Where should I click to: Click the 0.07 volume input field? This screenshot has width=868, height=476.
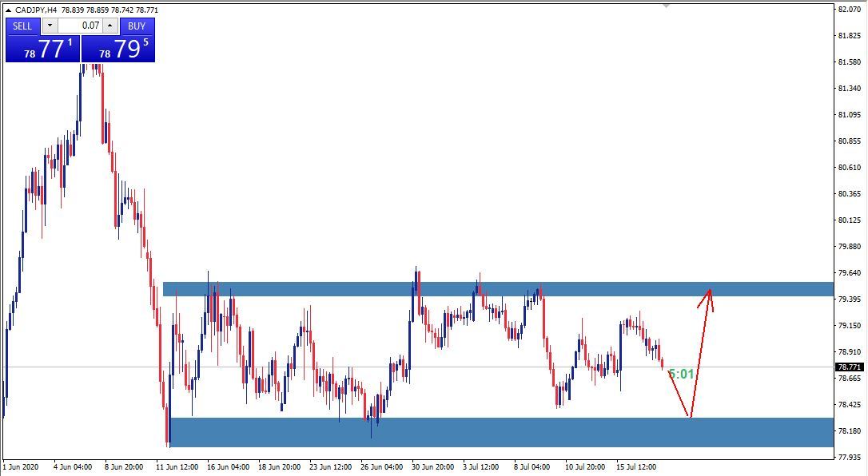point(80,26)
